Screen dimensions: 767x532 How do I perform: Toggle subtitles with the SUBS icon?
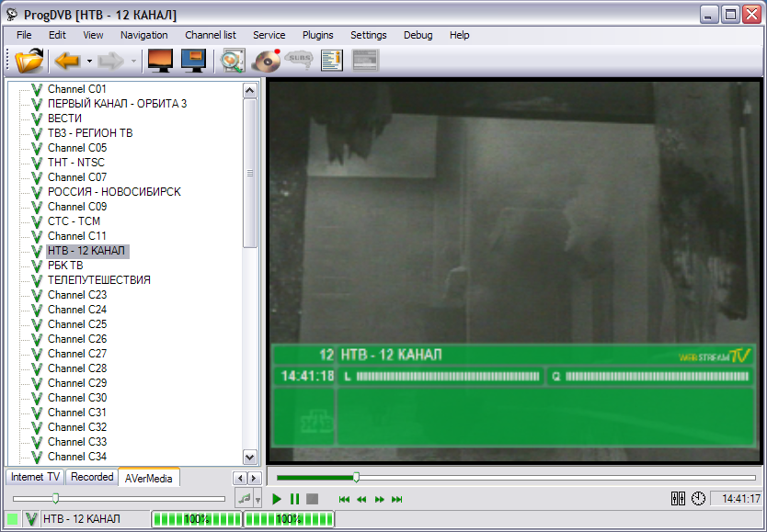[x=299, y=59]
